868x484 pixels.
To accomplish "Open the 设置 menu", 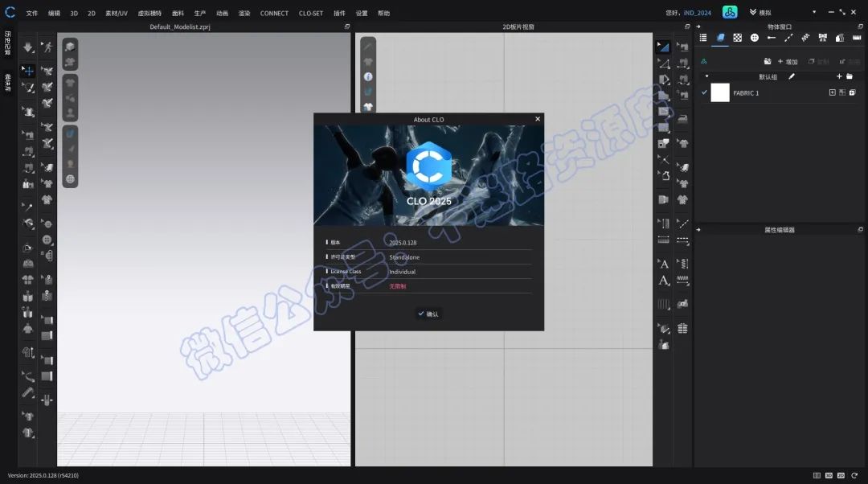I will (362, 14).
